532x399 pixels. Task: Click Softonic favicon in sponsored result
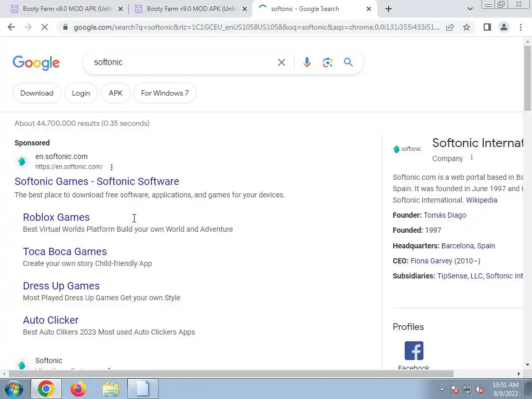(x=22, y=162)
